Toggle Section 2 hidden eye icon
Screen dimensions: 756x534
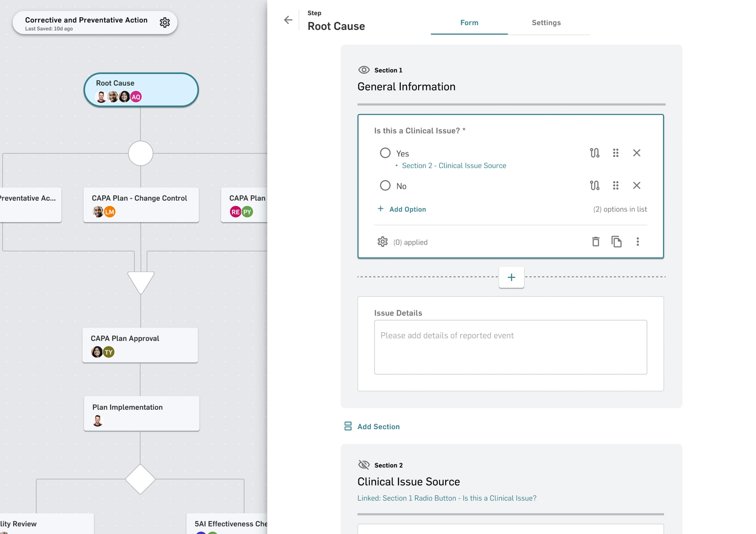point(364,465)
